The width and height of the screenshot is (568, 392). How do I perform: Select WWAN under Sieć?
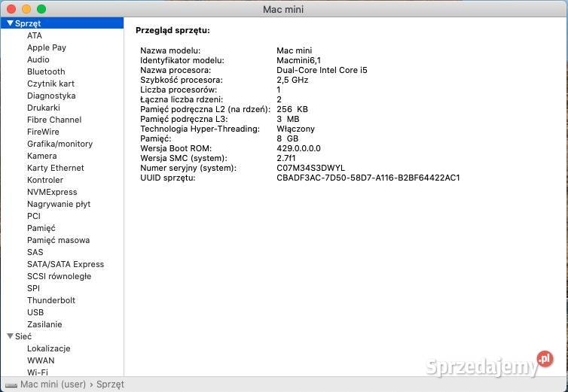(41, 360)
